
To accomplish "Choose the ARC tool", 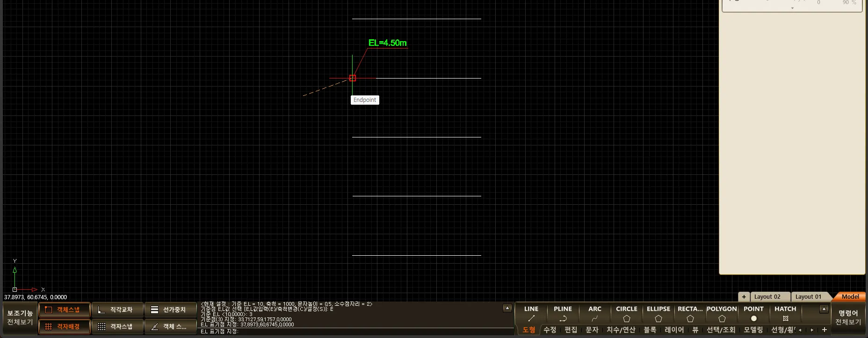I will 594,314.
